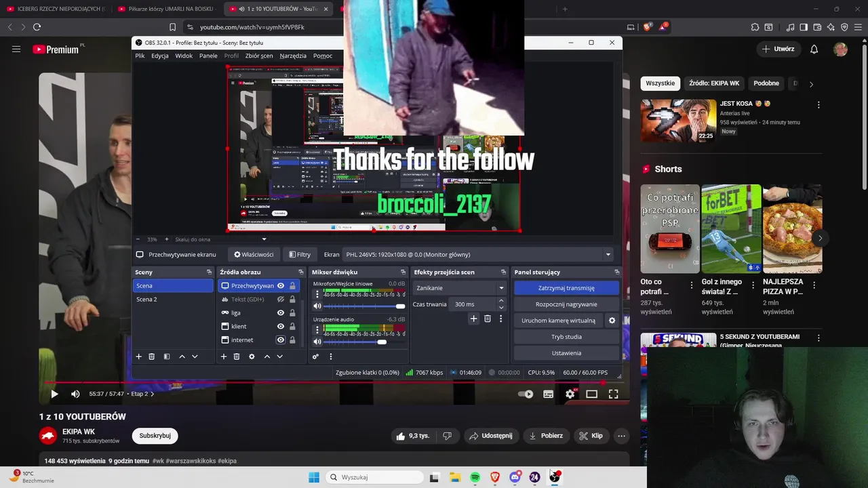Open source properties gear in Źródła obrazu toolbar
Image resolution: width=868 pixels, height=488 pixels.
click(252, 357)
